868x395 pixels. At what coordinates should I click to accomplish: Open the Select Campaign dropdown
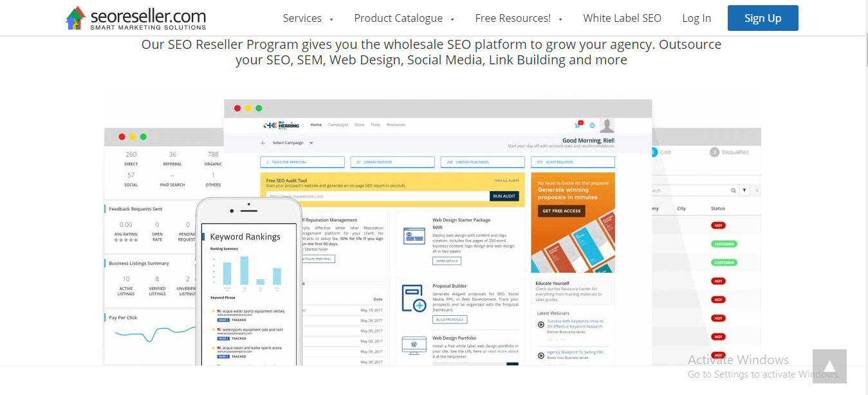pos(293,143)
